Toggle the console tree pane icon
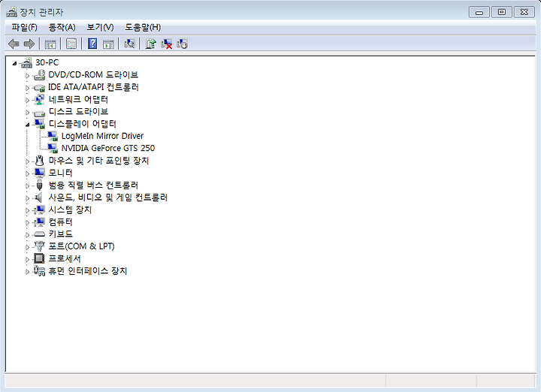This screenshot has height=392, width=541. [x=50, y=44]
